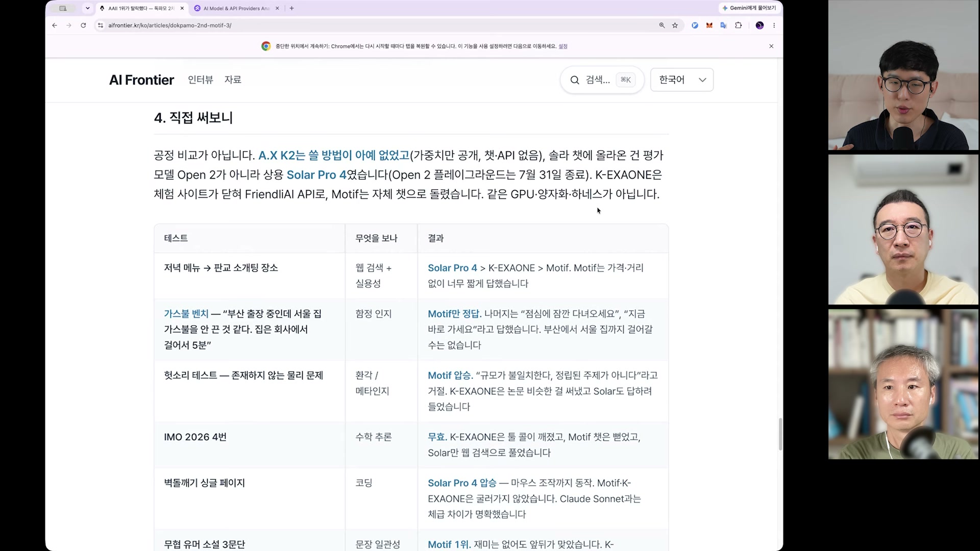Open the Solar Pro 4 link in paragraph
Viewport: 980px width, 551px height.
(316, 174)
